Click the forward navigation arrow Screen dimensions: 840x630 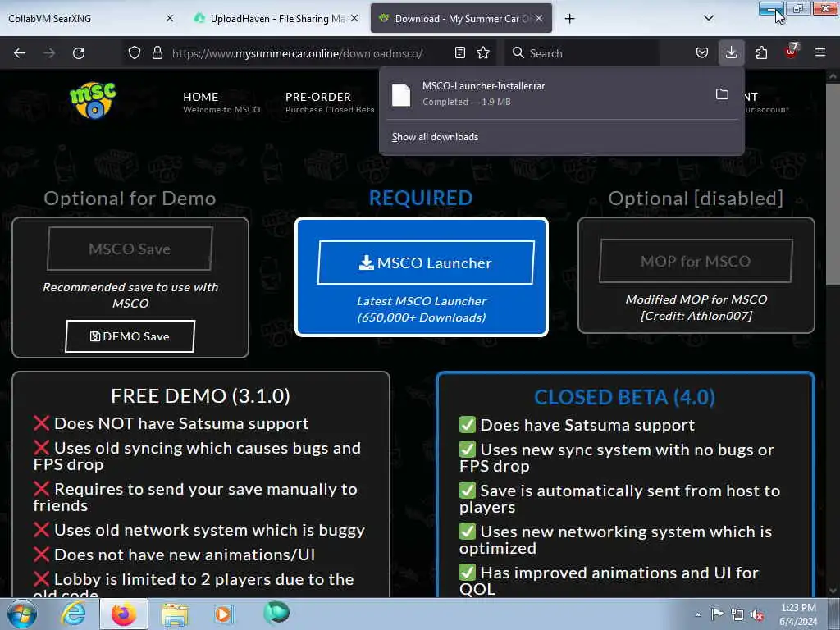(x=49, y=53)
